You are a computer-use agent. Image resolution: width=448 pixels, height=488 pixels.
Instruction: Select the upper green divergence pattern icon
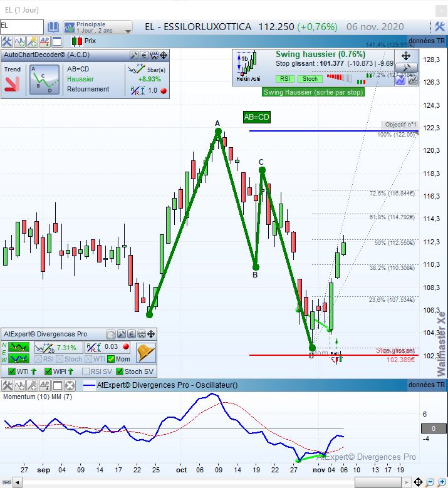pos(19,346)
